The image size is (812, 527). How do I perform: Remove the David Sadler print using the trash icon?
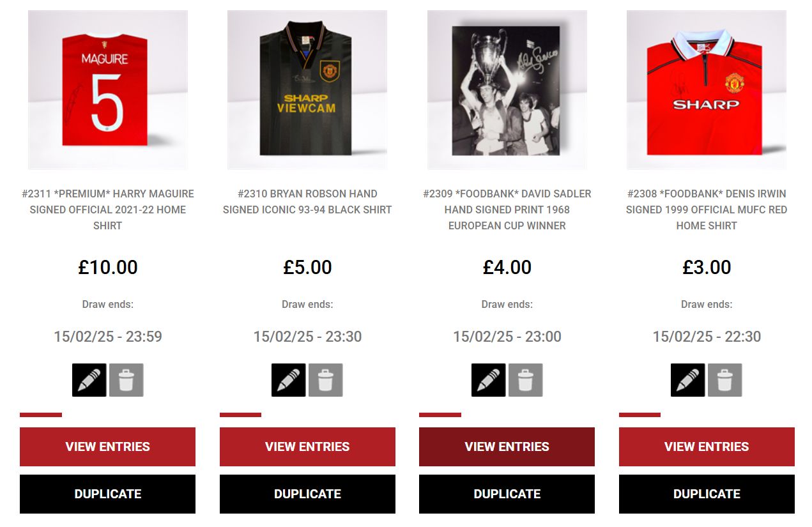[x=526, y=380]
